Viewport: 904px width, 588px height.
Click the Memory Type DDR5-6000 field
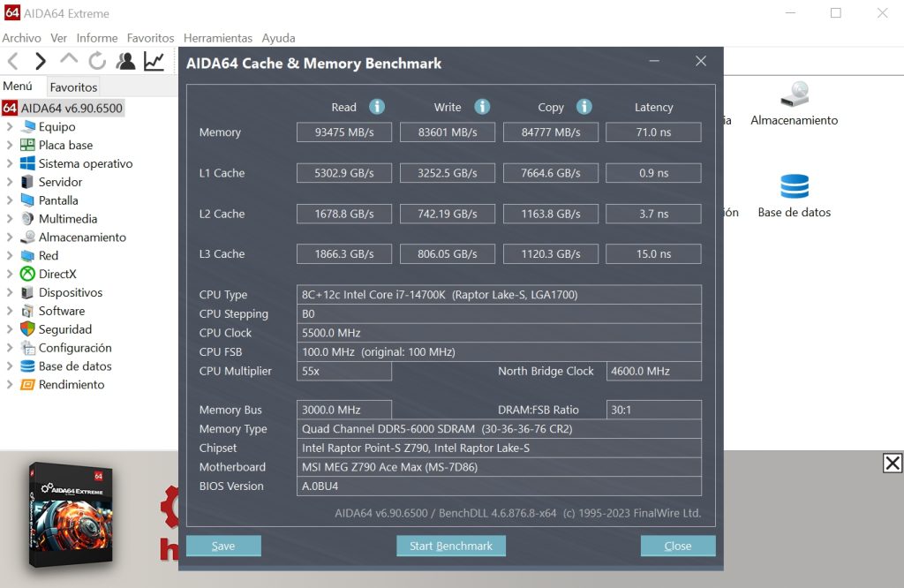(x=500, y=429)
